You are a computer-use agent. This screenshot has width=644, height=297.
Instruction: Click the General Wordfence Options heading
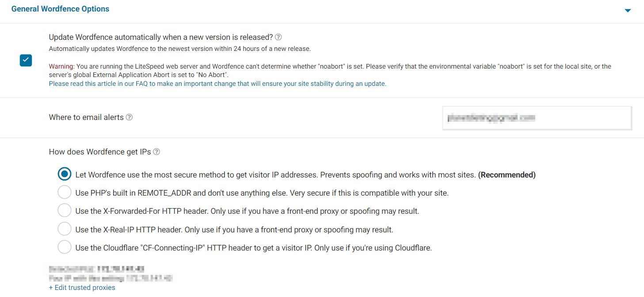point(60,9)
